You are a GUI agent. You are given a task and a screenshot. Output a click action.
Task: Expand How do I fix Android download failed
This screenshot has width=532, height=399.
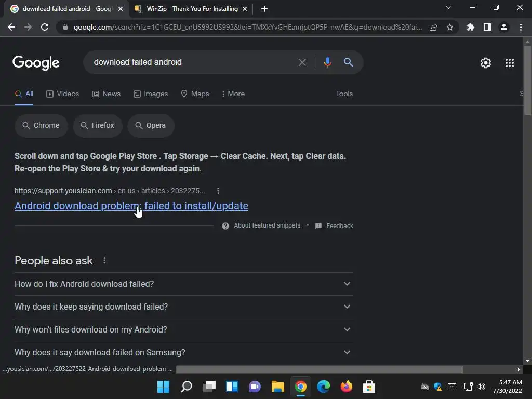pyautogui.click(x=183, y=284)
